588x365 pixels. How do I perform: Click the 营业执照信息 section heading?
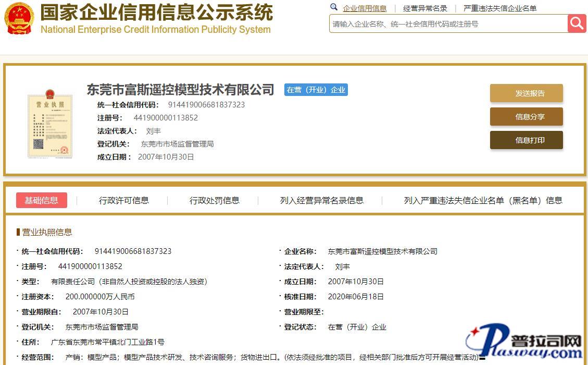pos(47,232)
